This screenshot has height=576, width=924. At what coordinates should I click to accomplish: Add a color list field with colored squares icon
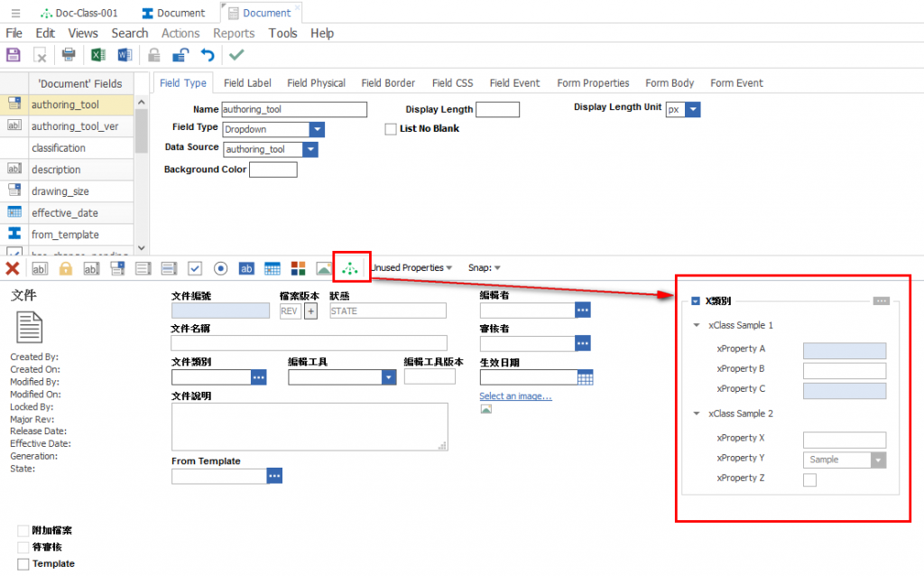tap(298, 269)
